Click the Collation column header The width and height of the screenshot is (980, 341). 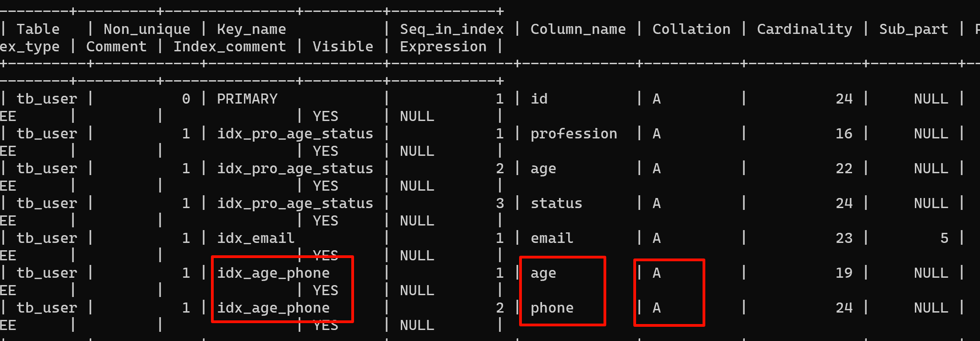click(691, 29)
